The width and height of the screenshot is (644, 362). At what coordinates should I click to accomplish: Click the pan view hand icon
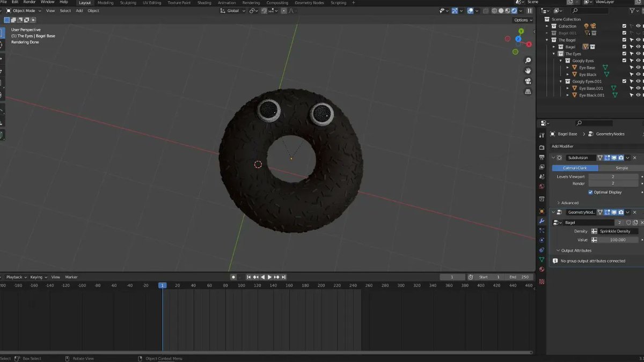(528, 71)
